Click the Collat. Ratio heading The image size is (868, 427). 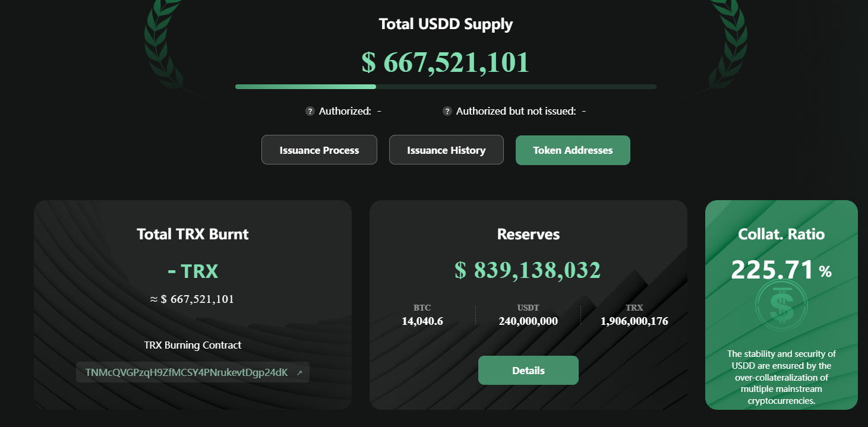(781, 234)
